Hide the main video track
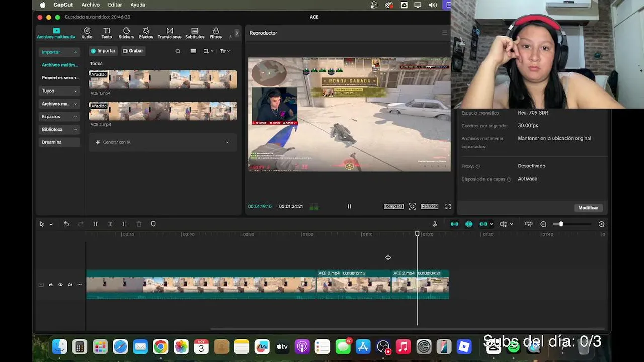The image size is (644, 362). [60, 285]
